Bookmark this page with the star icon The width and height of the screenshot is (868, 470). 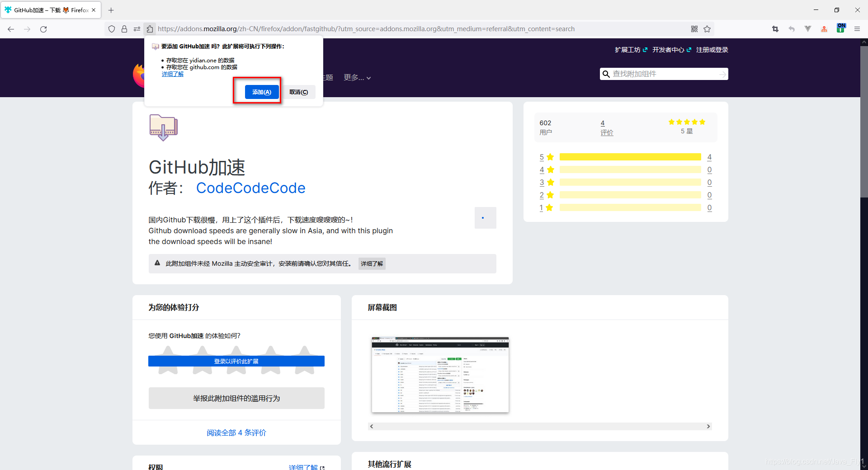pos(707,29)
